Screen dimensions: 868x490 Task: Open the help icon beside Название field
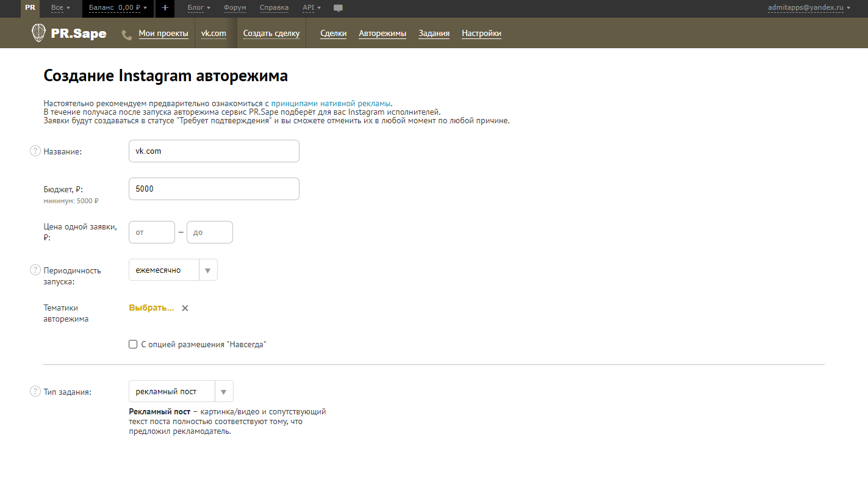[x=35, y=150]
